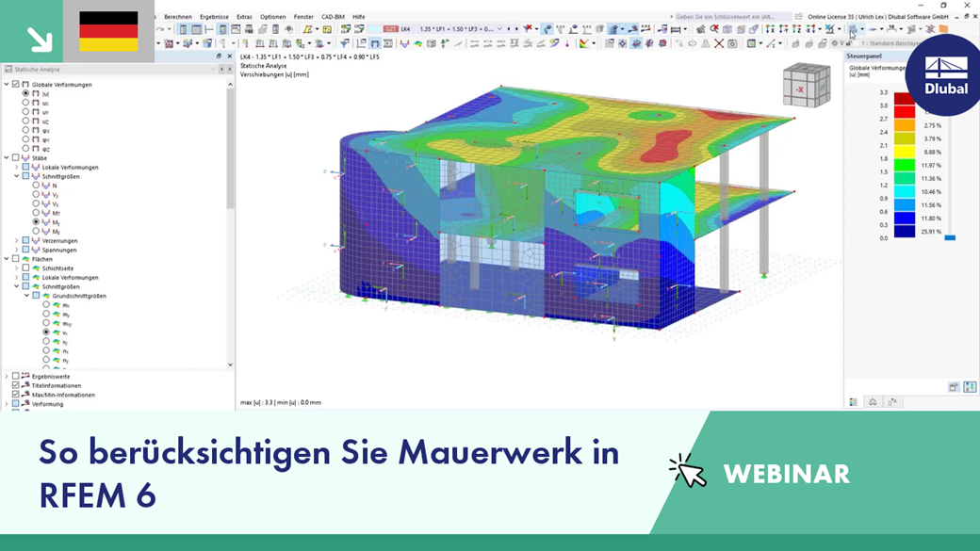The width and height of the screenshot is (980, 551).
Task: Click the dark red 3.3 legend color swatch
Action: coord(905,99)
